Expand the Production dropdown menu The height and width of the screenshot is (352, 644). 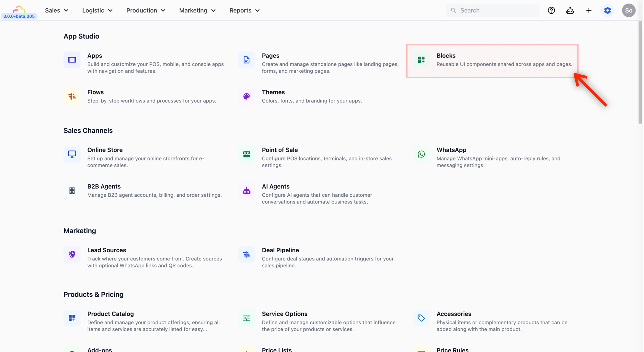coord(146,10)
